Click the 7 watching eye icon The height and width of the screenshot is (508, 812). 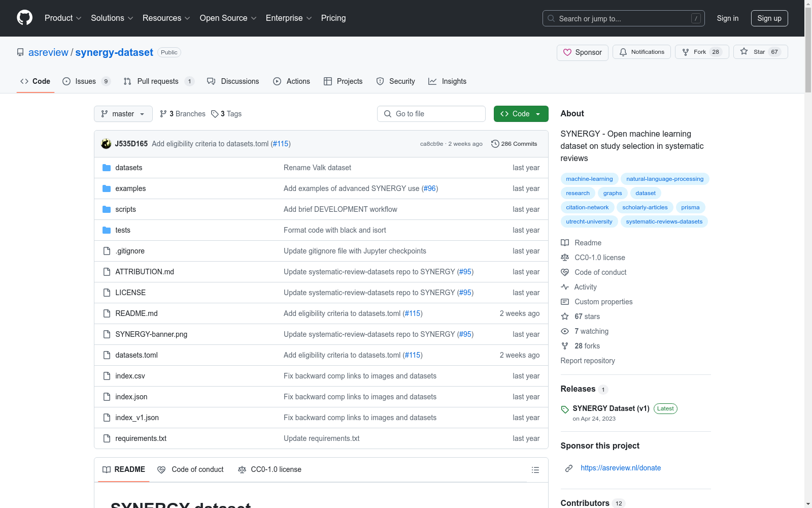565,331
